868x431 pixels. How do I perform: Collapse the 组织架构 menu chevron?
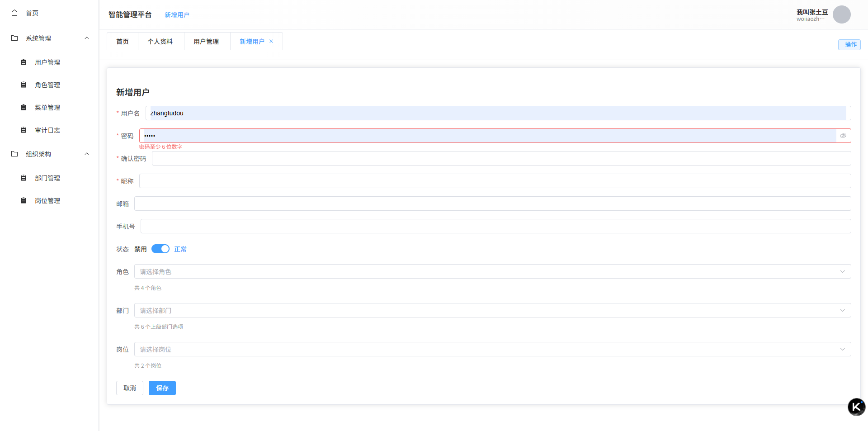point(87,154)
